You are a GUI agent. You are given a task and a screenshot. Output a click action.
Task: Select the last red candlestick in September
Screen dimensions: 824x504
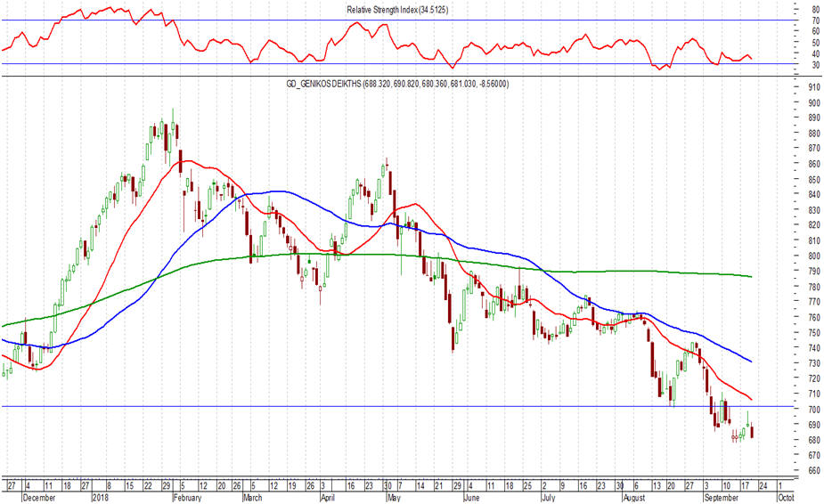(753, 431)
